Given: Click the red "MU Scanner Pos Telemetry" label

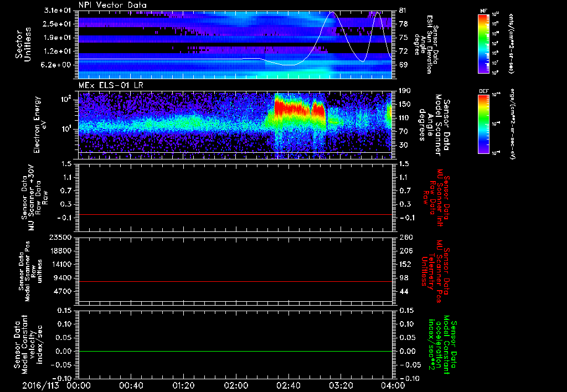Looking at the screenshot, I should pos(436,271).
